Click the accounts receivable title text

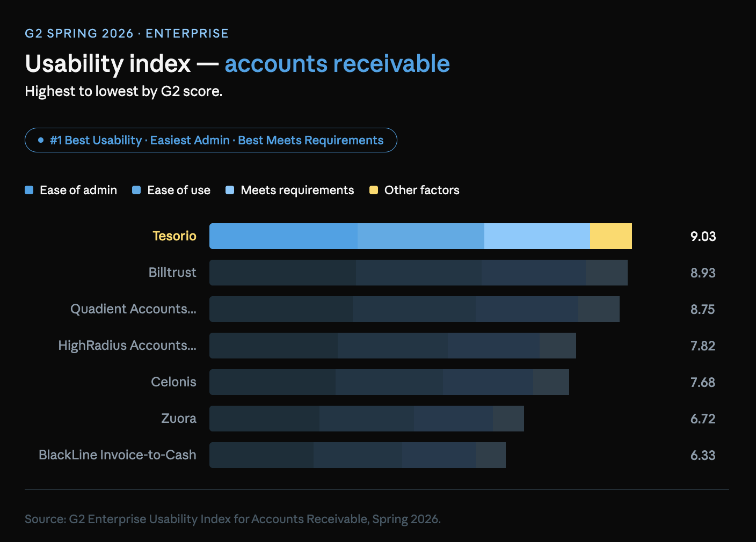(x=337, y=64)
